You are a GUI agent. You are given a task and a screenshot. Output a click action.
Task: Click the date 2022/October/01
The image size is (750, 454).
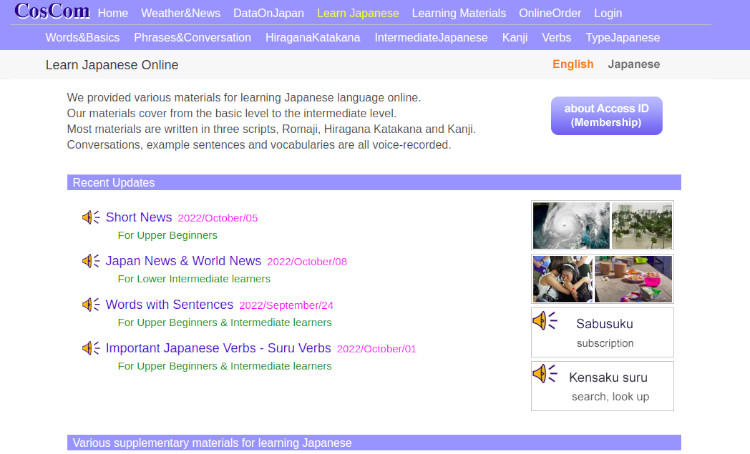pyautogui.click(x=376, y=349)
